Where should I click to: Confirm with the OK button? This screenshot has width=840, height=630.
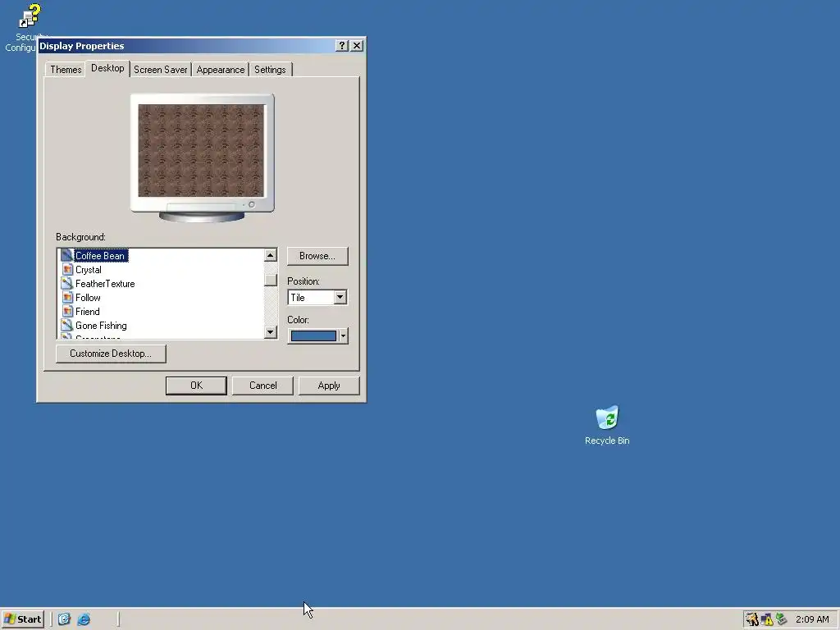[x=196, y=386]
